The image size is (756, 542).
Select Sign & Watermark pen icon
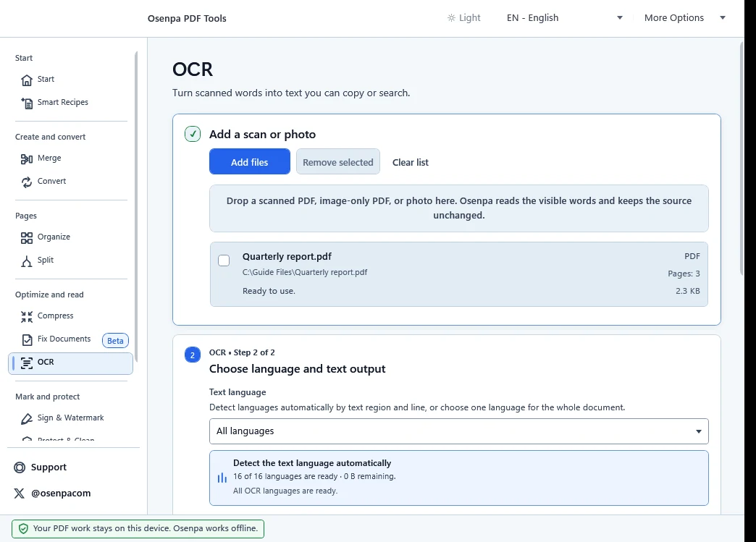[27, 419]
